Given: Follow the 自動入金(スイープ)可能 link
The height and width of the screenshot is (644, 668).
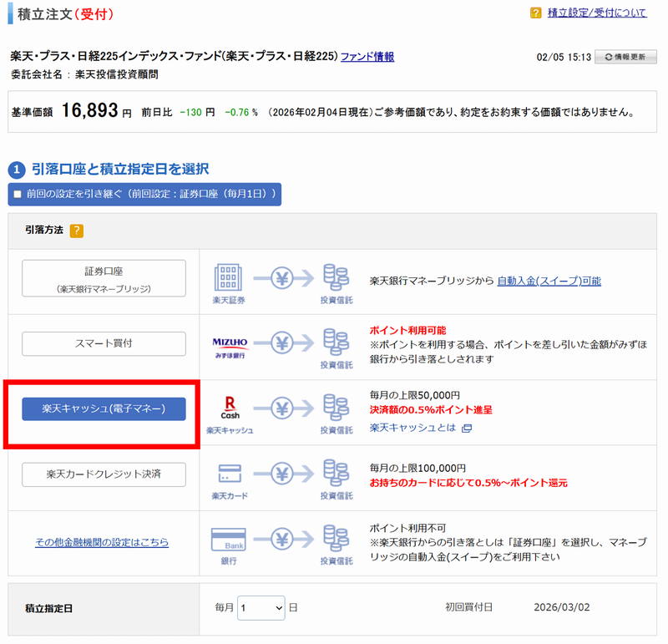Looking at the screenshot, I should tap(549, 281).
